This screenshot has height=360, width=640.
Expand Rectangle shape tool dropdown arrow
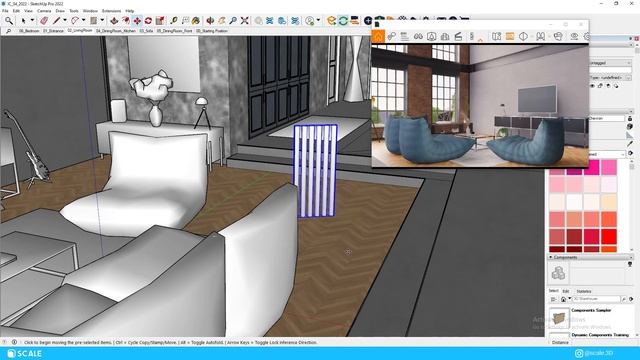coord(102,20)
